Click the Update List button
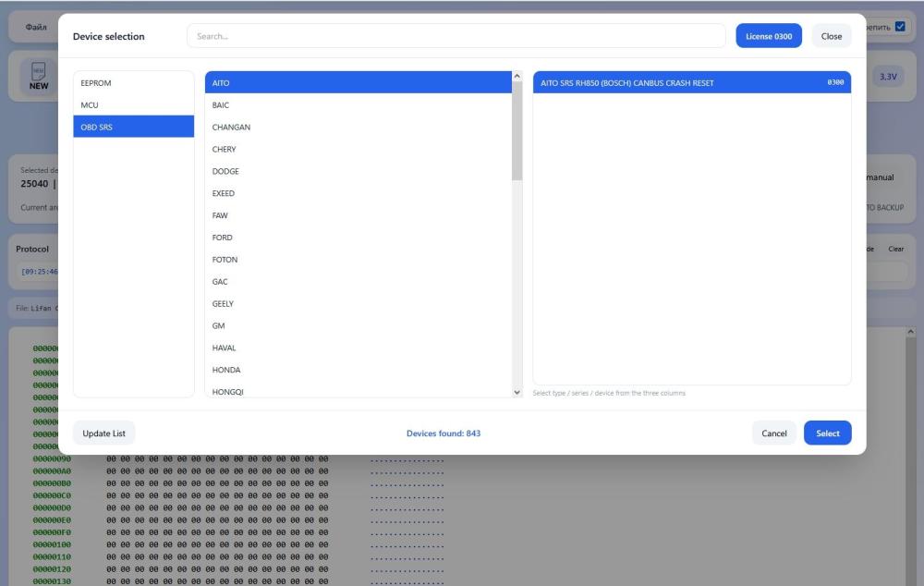 [x=103, y=433]
